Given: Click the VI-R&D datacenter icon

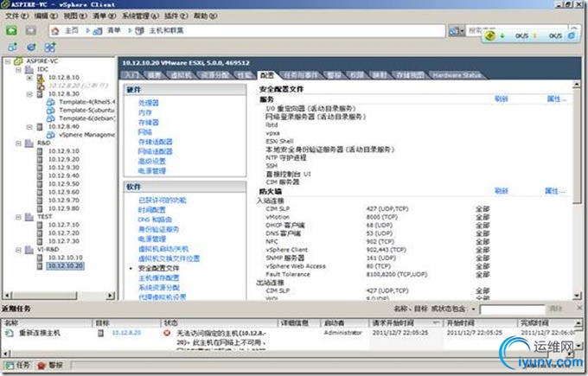Looking at the screenshot, I should coord(29,249).
